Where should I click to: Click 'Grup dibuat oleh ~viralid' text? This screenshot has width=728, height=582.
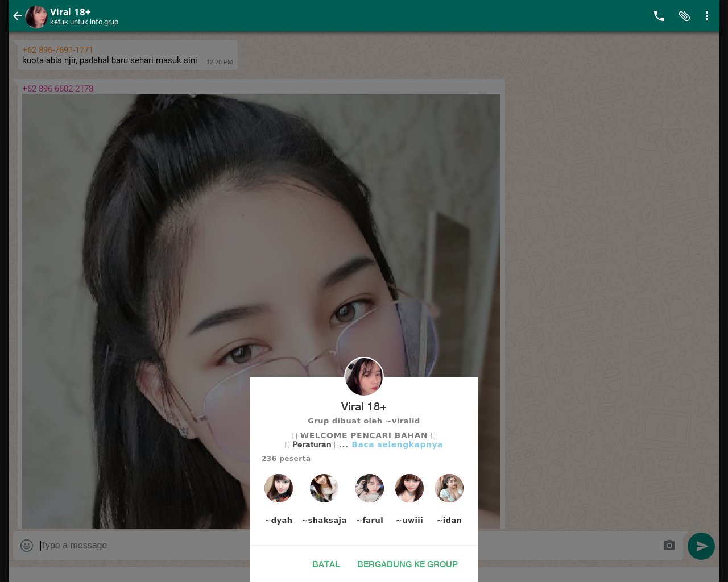pos(364,421)
